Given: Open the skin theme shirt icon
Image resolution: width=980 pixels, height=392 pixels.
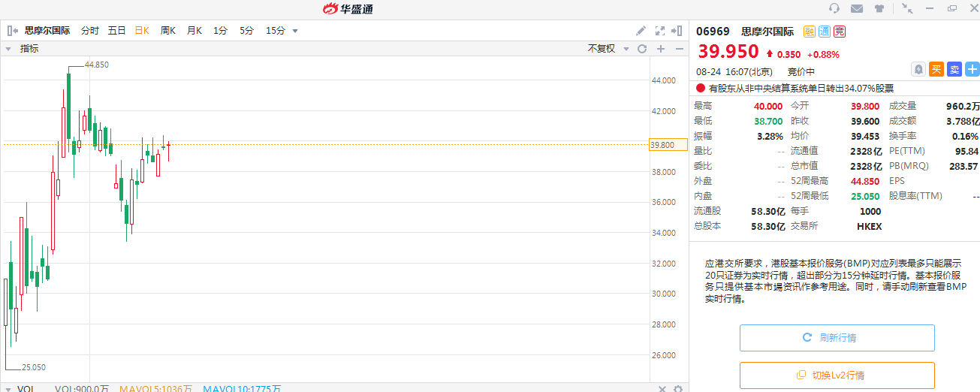Looking at the screenshot, I should 879,9.
